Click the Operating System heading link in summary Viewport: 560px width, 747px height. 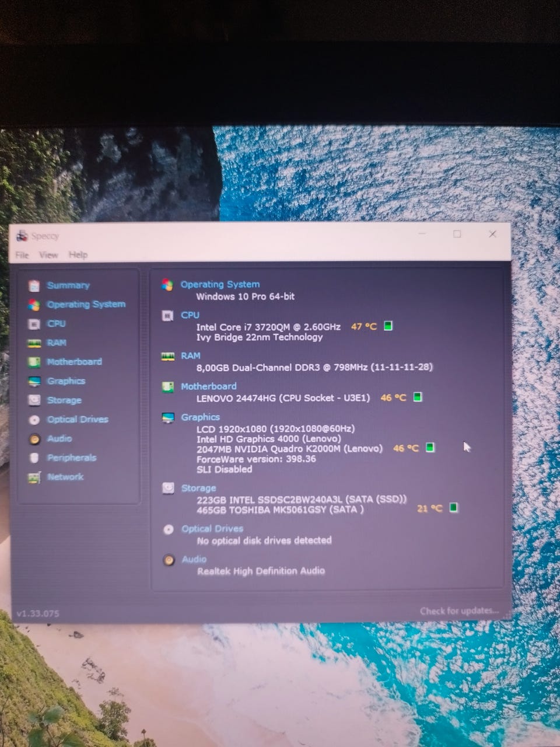pyautogui.click(x=220, y=285)
